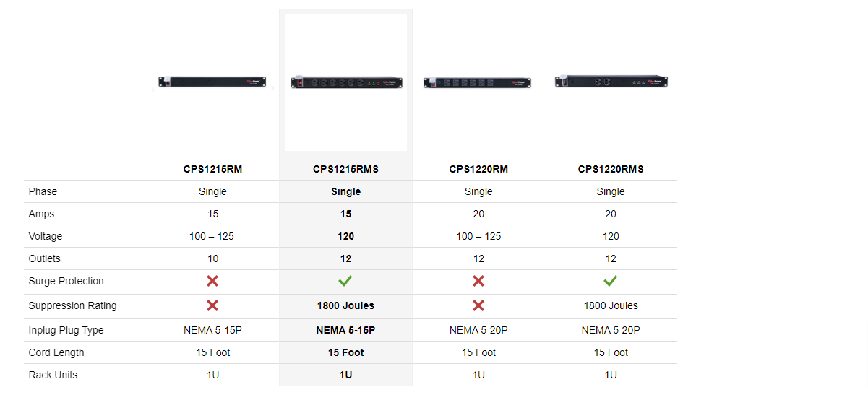Click the Inplug Plug Type row label
Screen dimensions: 868x400
pyautogui.click(x=66, y=330)
